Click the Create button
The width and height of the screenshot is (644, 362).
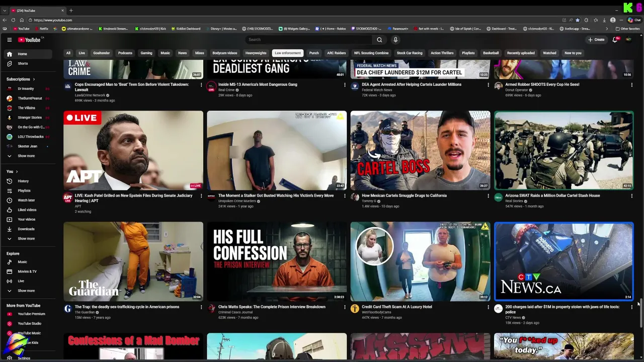click(596, 40)
